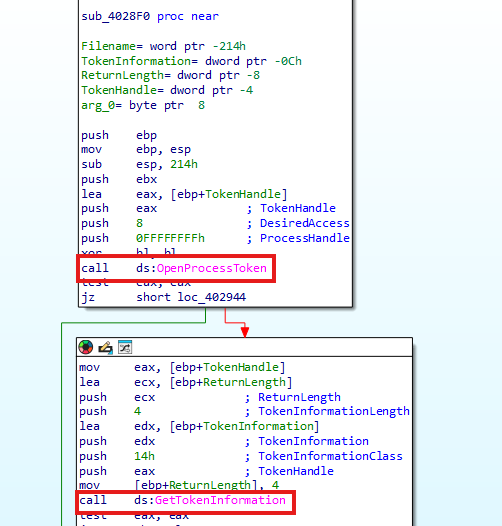Click the graph node jump icon
Viewport: 502px width, 526px height.
(125, 347)
